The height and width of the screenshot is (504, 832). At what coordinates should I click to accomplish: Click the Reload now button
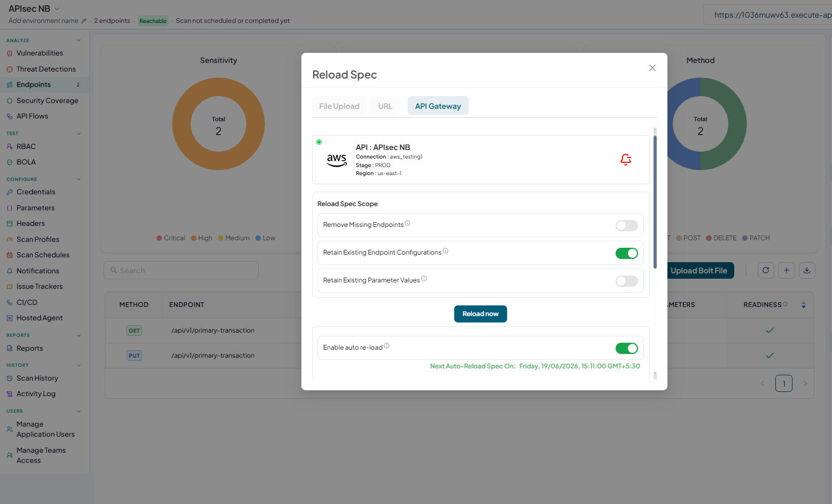(480, 314)
